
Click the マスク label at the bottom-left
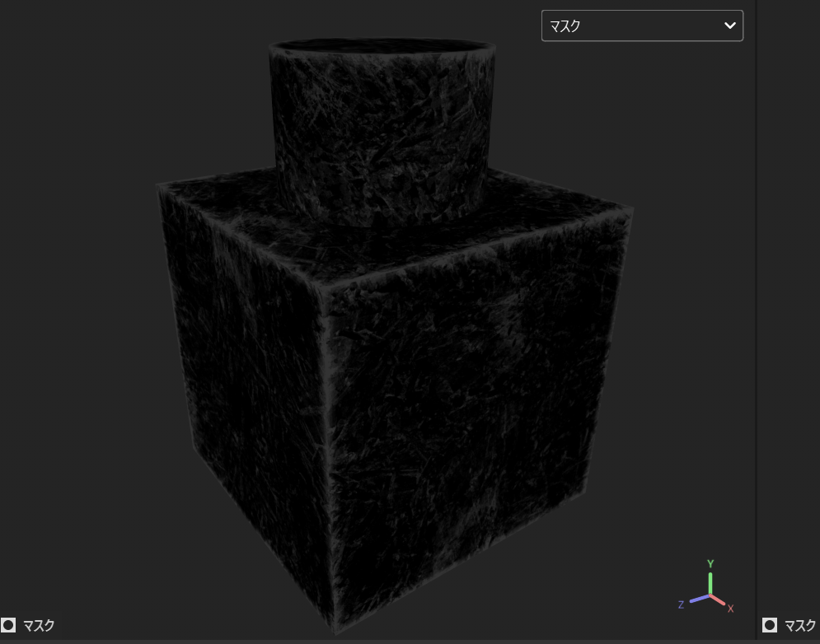[39, 625]
